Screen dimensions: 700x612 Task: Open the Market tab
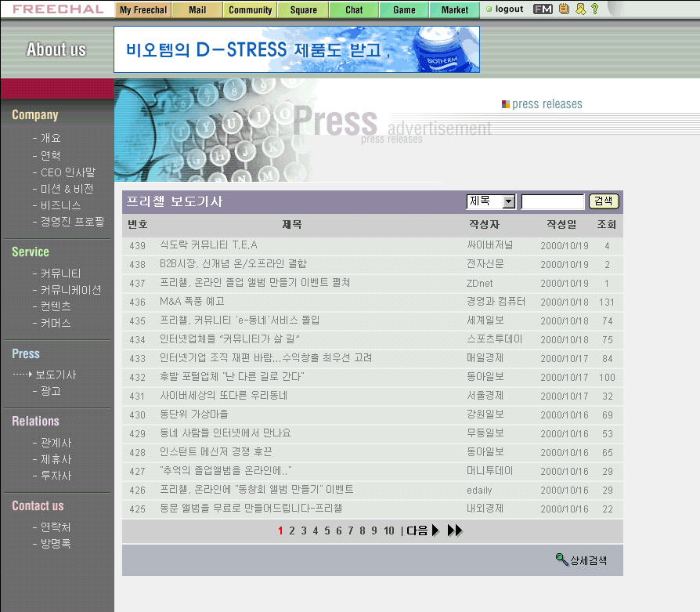(x=455, y=10)
